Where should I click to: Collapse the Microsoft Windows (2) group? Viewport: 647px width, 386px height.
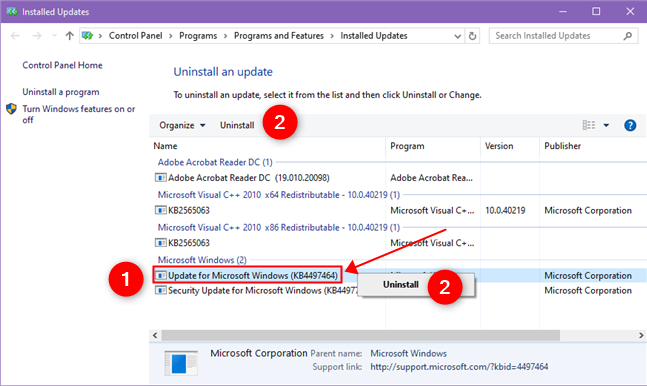tap(202, 260)
